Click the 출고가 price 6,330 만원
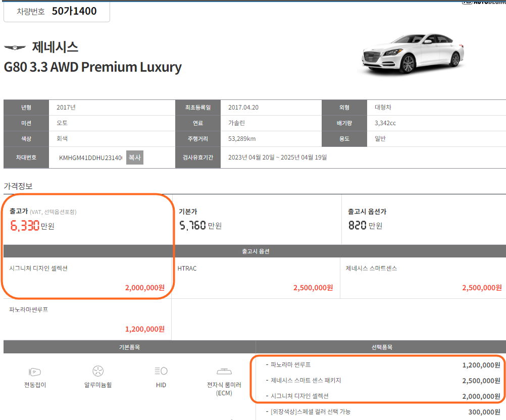506x420 pixels. (32, 226)
